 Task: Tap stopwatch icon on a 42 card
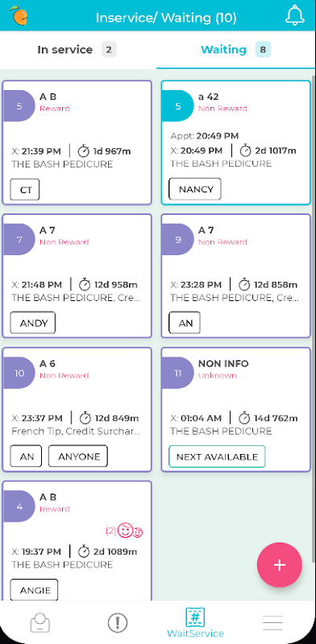[x=245, y=151]
